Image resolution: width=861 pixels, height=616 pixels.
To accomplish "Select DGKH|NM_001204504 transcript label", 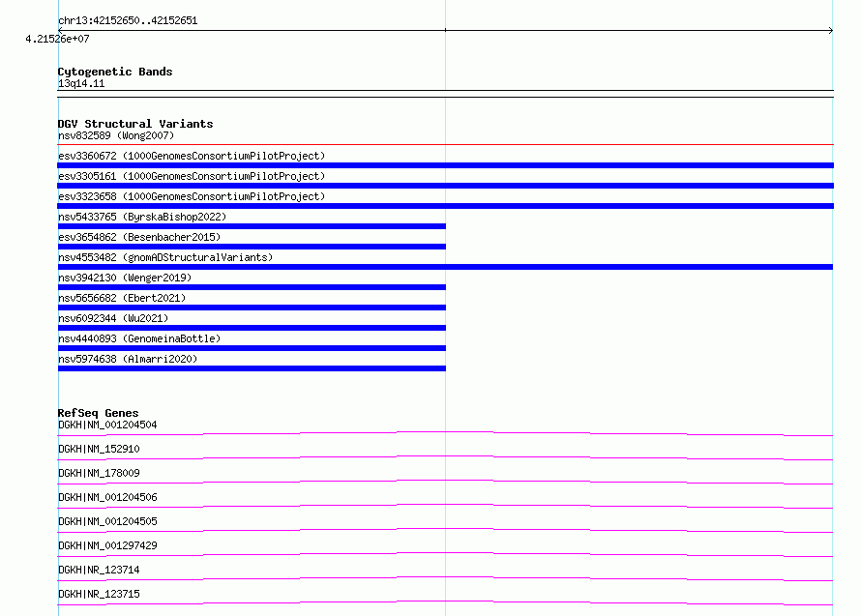I will (107, 425).
